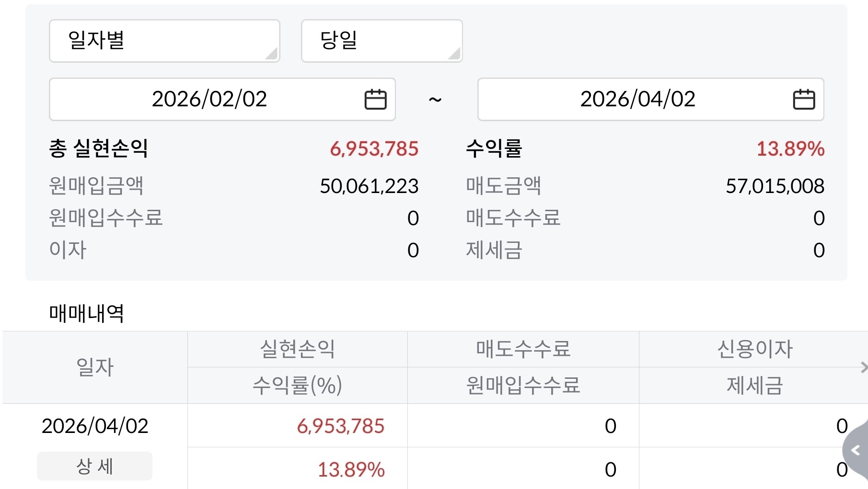Click the table's right scroll chevron

864,367
